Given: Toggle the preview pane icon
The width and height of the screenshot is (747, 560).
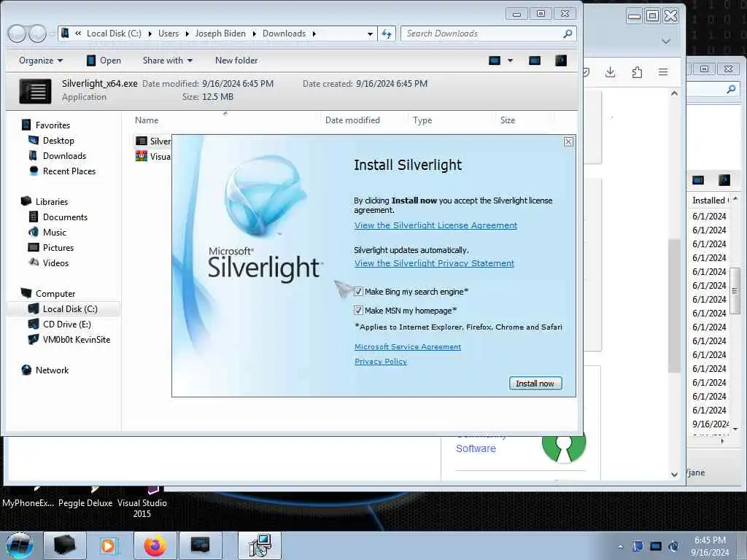Looking at the screenshot, I should pyautogui.click(x=535, y=61).
